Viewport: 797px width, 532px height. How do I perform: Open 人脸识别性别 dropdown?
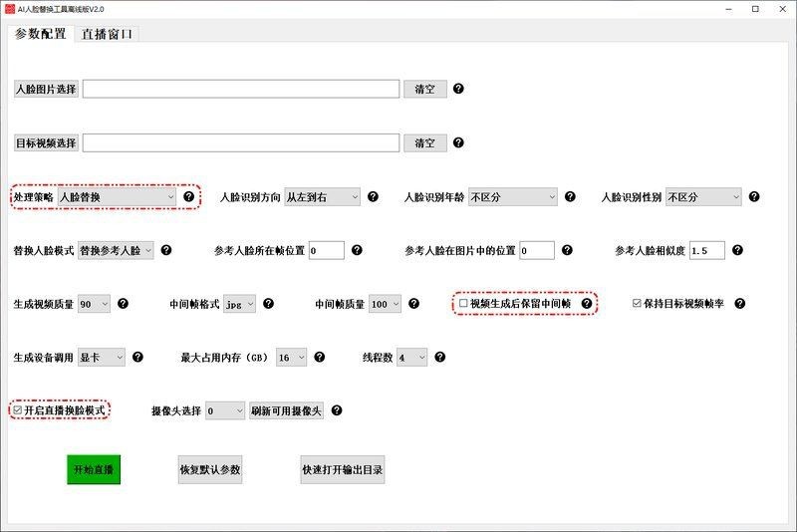[703, 197]
